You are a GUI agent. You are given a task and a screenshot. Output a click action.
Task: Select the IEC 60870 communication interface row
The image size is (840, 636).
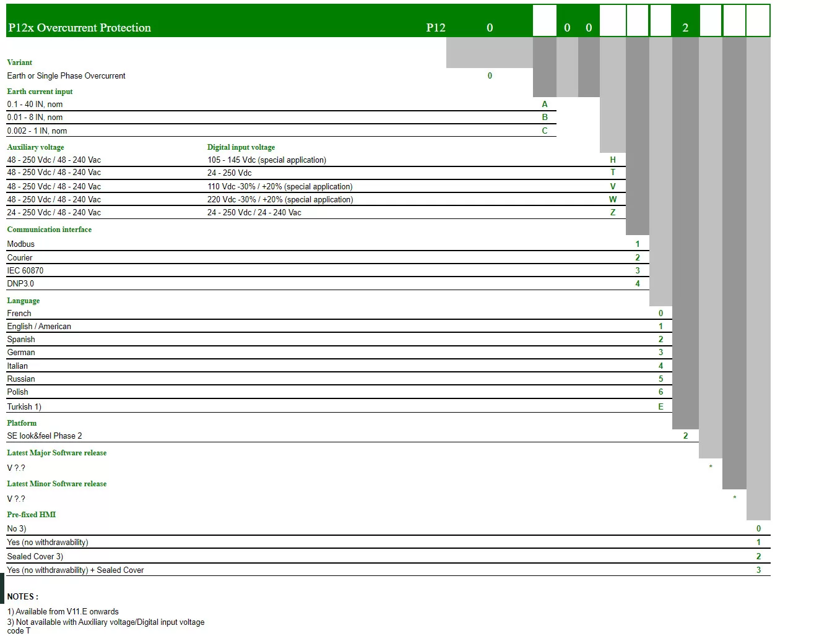tap(327, 270)
